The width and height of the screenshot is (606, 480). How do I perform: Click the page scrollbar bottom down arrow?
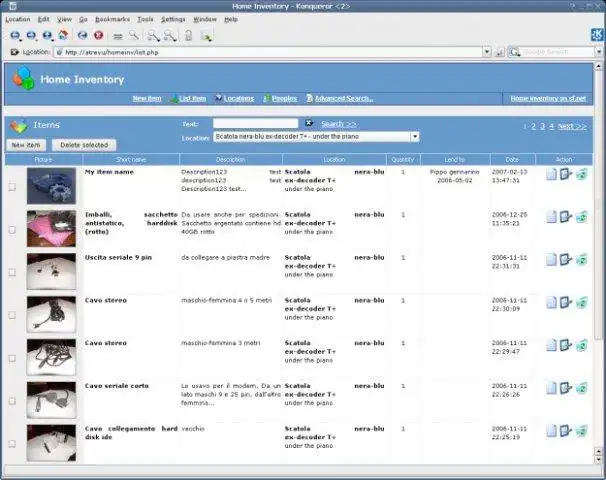pyautogui.click(x=598, y=460)
